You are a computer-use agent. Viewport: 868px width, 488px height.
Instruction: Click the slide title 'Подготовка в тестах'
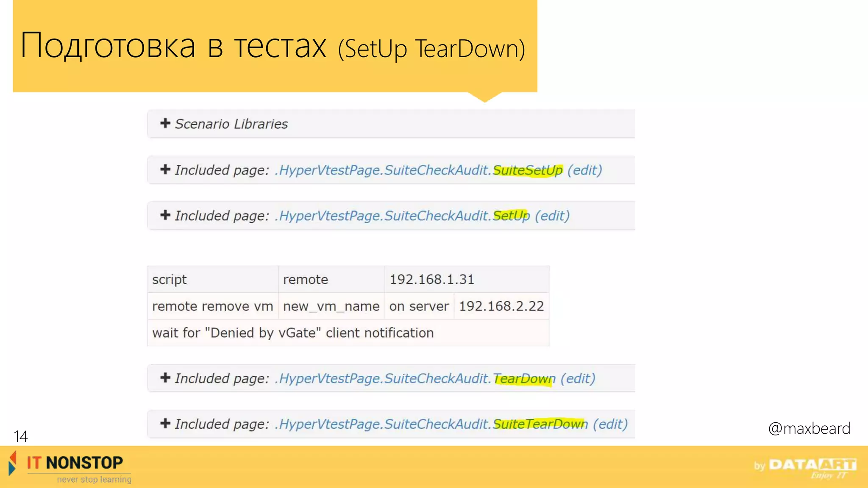173,46
